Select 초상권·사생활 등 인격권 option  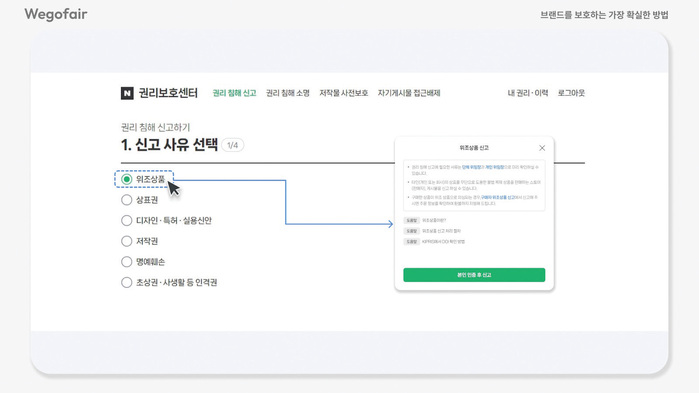(127, 282)
